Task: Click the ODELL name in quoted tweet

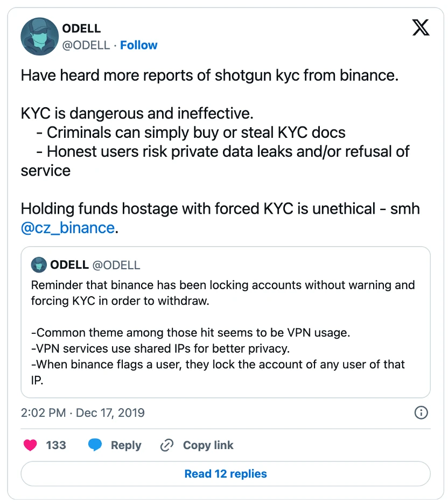Action: (69, 265)
